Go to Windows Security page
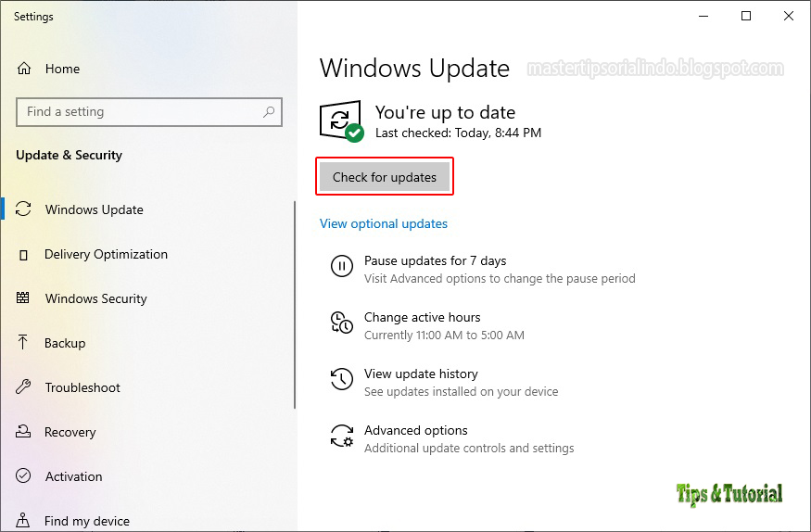The height and width of the screenshot is (532, 811). click(x=96, y=298)
